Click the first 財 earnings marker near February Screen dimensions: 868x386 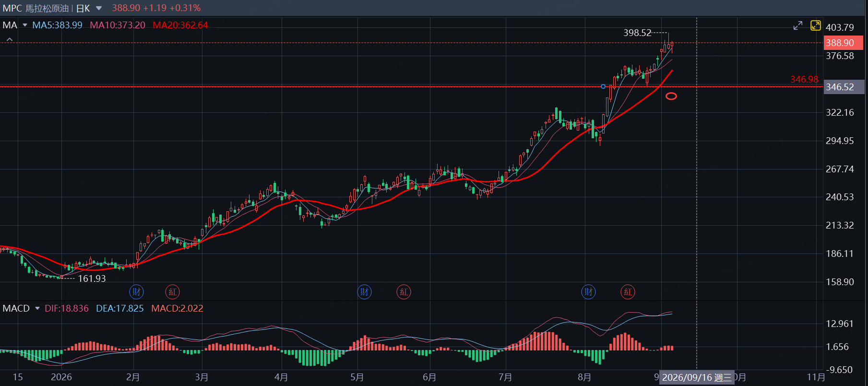click(137, 291)
